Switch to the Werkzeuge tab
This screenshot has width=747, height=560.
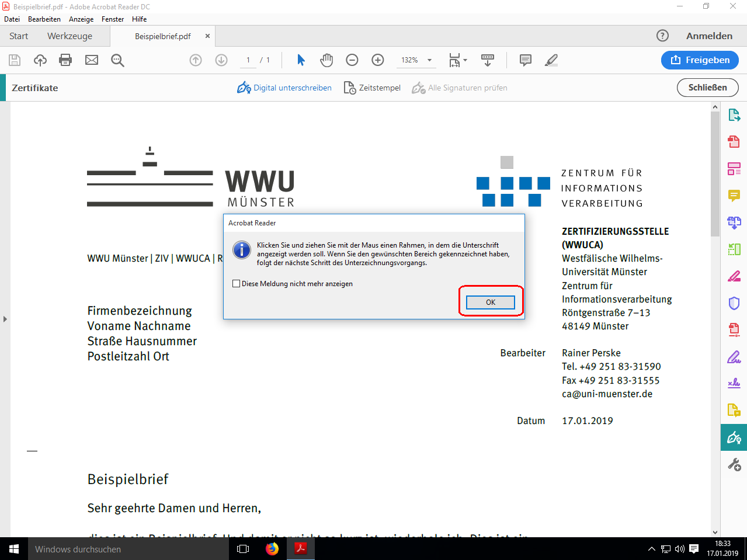(70, 36)
